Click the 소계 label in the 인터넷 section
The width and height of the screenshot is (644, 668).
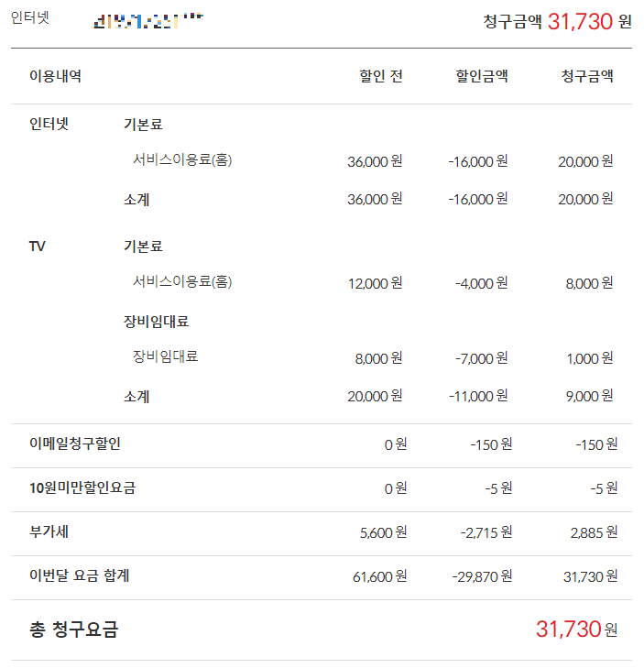pyautogui.click(x=136, y=199)
